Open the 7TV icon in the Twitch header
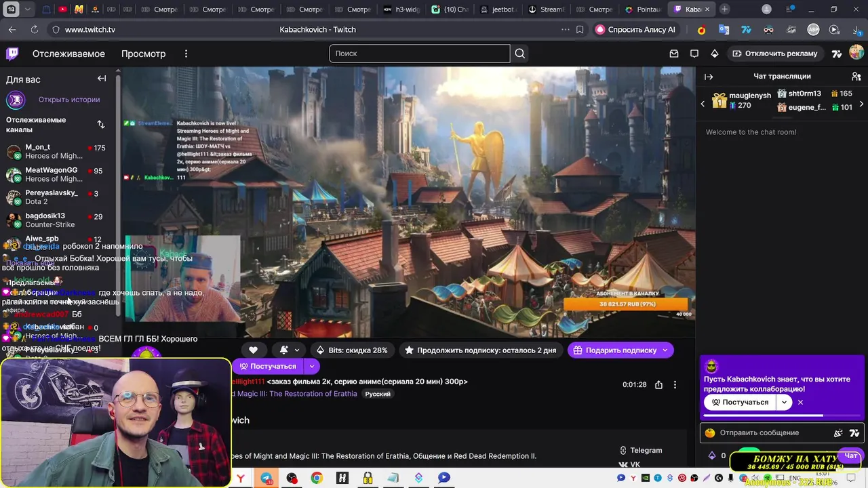 pos(837,54)
